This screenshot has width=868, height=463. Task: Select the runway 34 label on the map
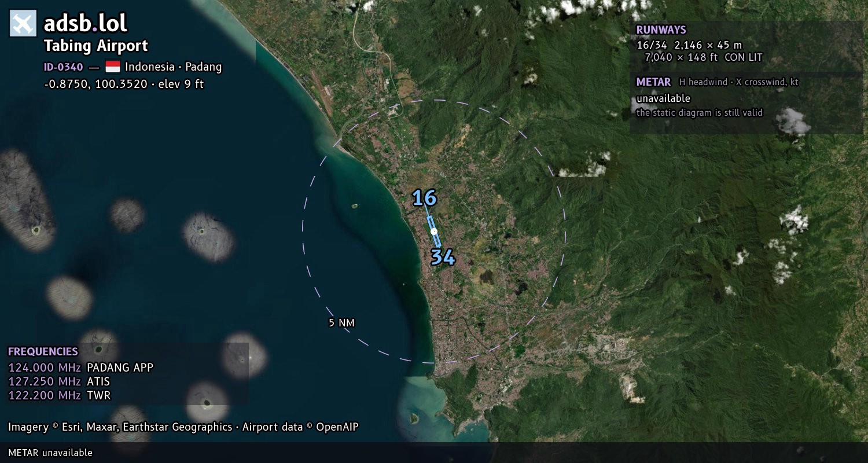click(443, 257)
